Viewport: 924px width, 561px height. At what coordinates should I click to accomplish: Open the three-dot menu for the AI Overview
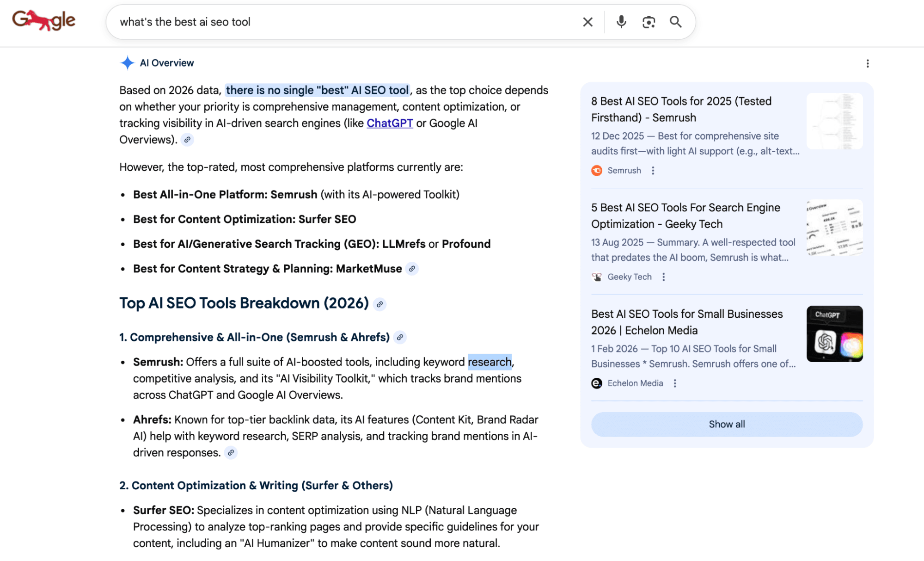coord(868,63)
